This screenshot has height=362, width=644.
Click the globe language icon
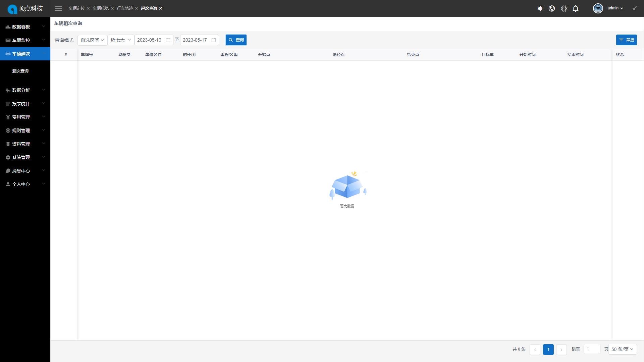[552, 9]
